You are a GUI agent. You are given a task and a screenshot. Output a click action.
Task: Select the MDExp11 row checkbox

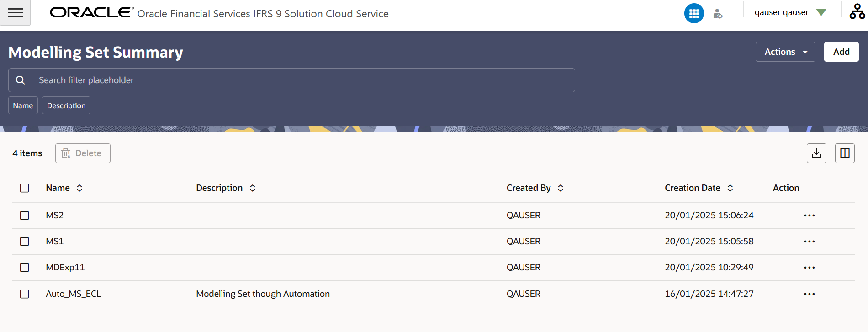click(x=25, y=268)
